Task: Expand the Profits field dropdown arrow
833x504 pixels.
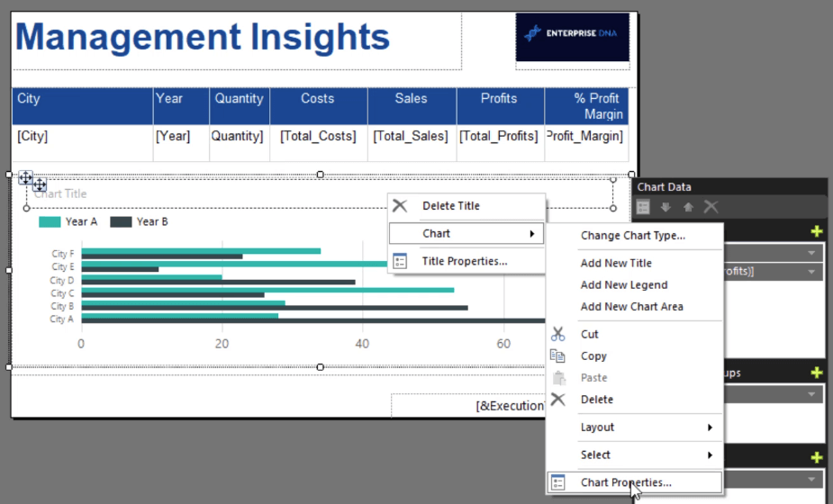Action: coord(812,272)
